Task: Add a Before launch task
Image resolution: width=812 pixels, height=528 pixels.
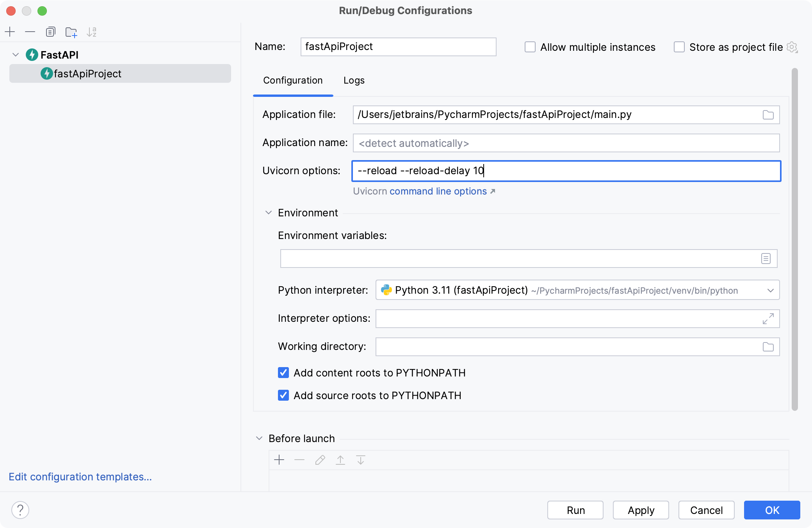Action: 279,460
